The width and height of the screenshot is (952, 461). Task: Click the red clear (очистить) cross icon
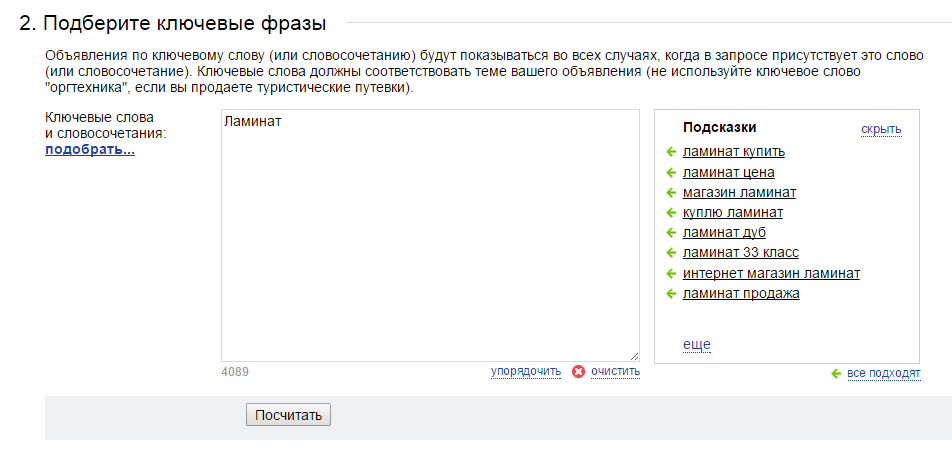click(579, 372)
